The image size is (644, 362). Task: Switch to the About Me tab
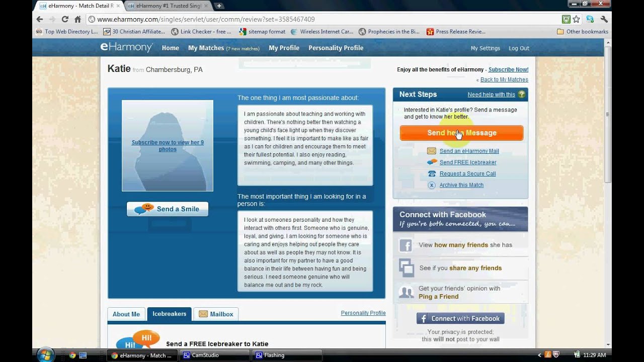[126, 314]
